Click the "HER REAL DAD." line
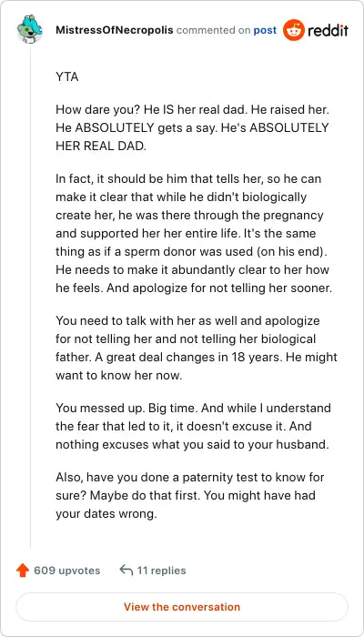This screenshot has width=364, height=637. click(x=101, y=147)
